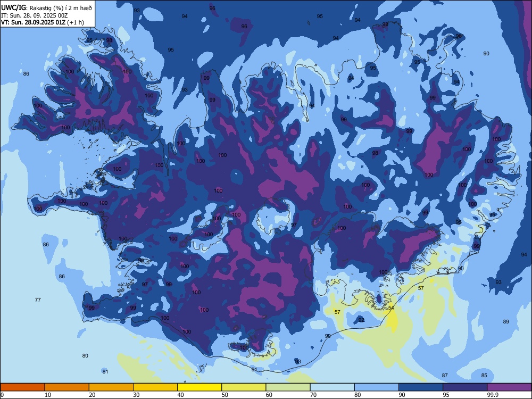532x399 pixels.
Task: Click the legend scale label '99.9'
Action: click(493, 395)
